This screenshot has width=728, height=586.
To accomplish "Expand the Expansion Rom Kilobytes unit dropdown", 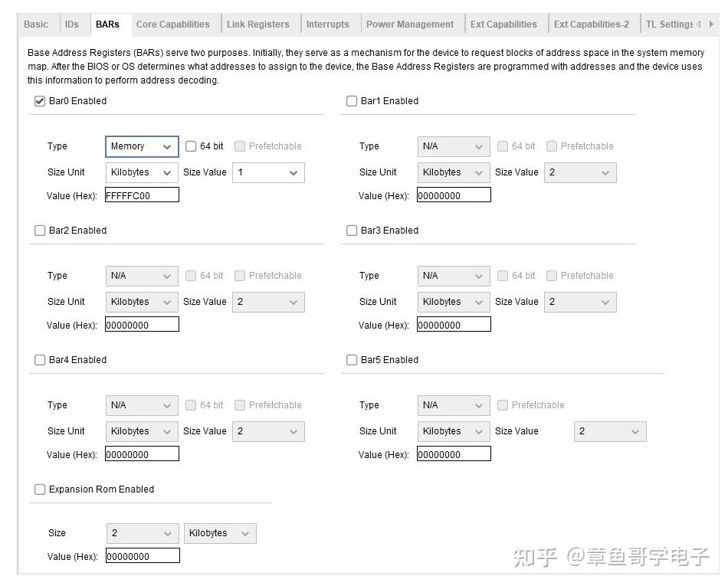I will click(220, 533).
